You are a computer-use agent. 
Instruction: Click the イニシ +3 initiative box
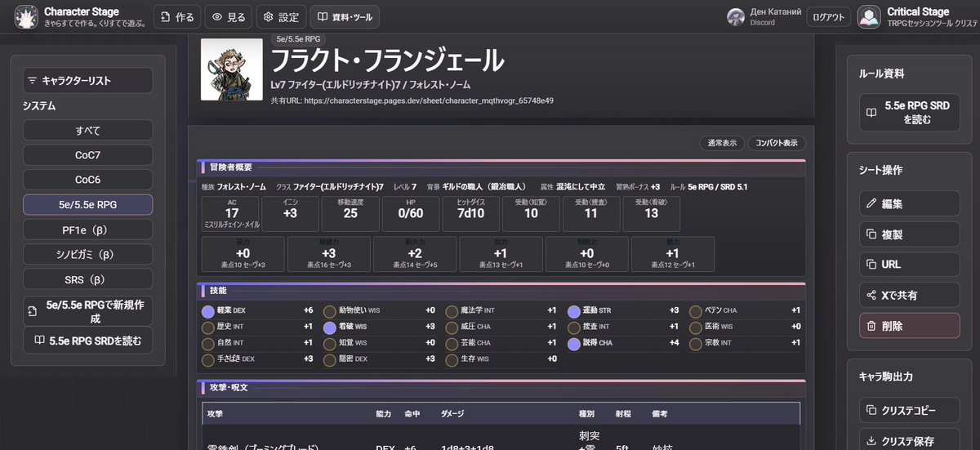tap(290, 213)
